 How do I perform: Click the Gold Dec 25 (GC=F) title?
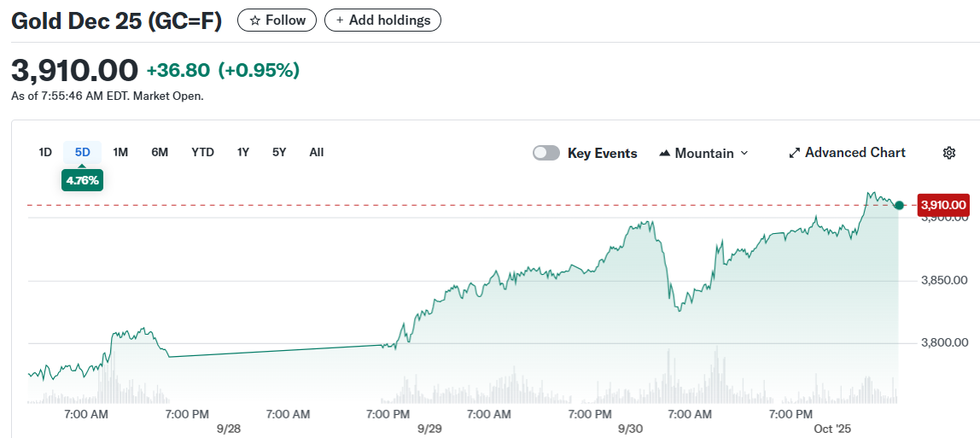pos(116,20)
